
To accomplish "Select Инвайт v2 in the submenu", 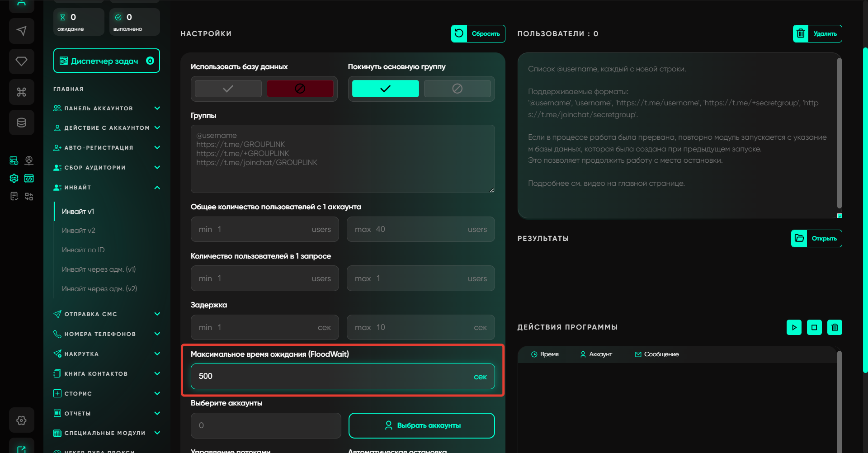I will [x=79, y=231].
